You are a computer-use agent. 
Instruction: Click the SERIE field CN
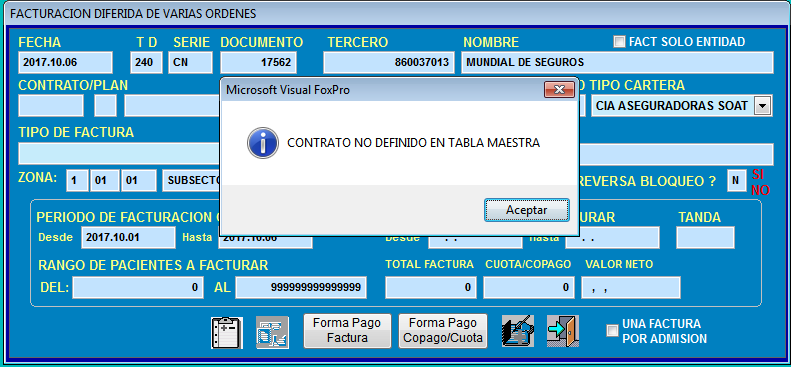click(190, 63)
